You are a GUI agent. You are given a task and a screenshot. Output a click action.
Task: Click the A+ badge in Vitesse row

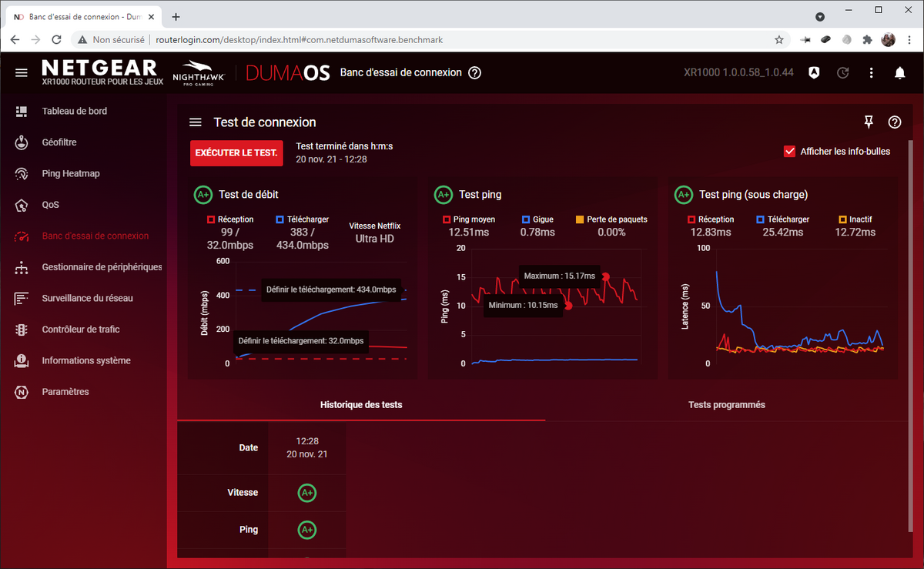(x=307, y=492)
